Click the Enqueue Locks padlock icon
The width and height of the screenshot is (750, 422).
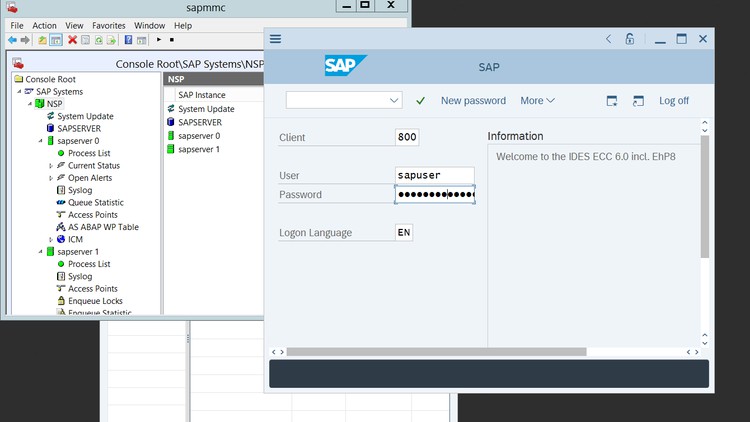[61, 300]
